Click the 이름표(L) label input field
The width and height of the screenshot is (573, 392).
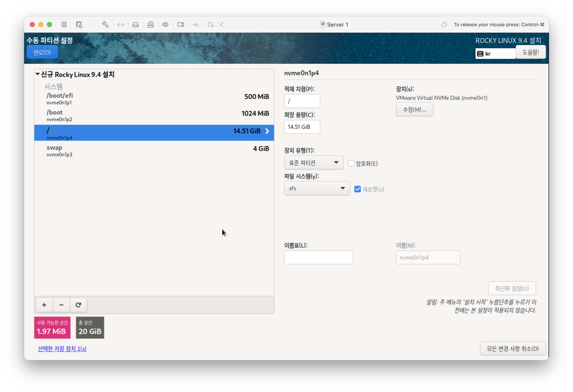tap(319, 258)
